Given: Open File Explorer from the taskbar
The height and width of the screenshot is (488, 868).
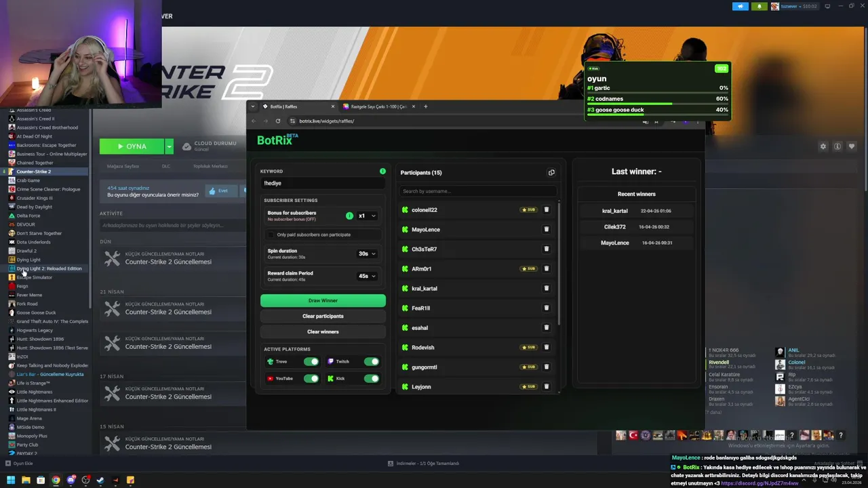Looking at the screenshot, I should pyautogui.click(x=26, y=480).
